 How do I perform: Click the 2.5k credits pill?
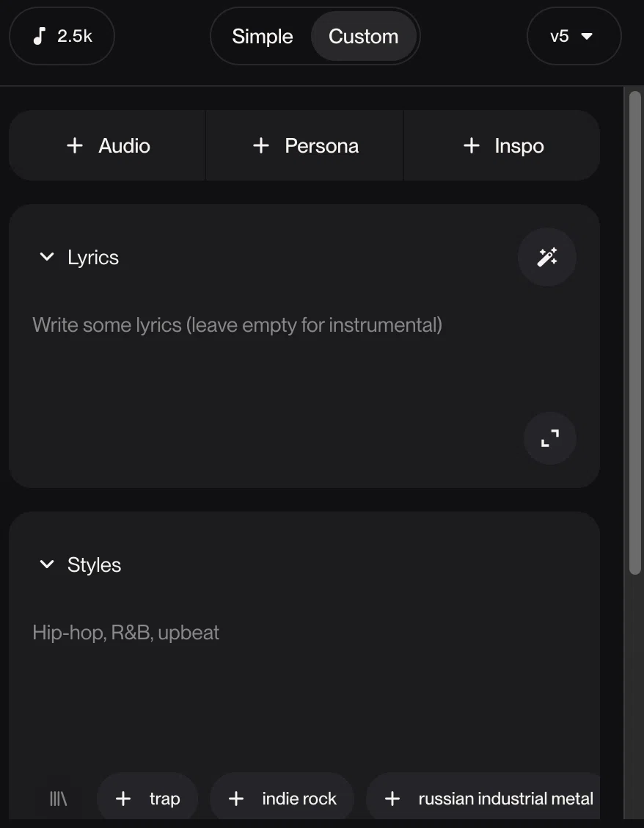click(x=62, y=36)
